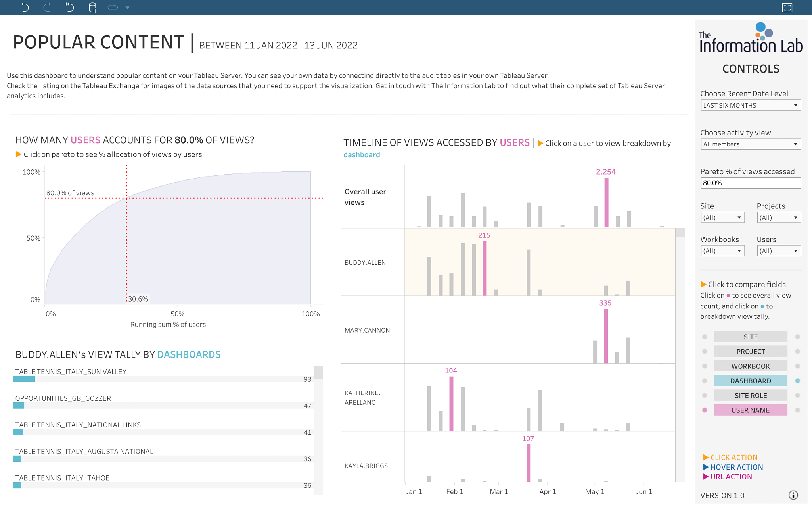Expand the Workbooks filter dropdown
Screen dimensions: 812x508
point(722,251)
